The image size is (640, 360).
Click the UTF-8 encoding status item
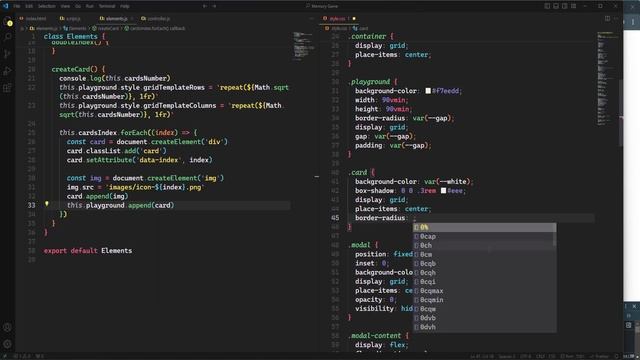tap(526, 356)
